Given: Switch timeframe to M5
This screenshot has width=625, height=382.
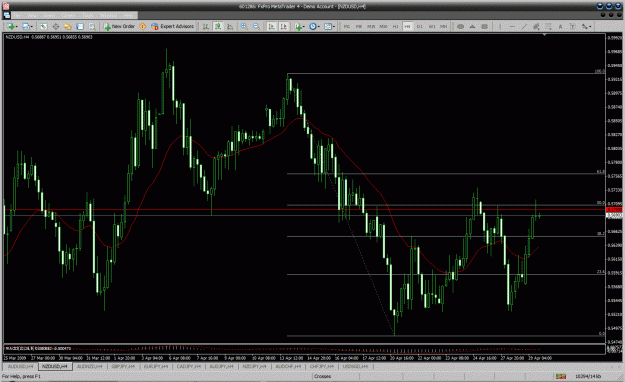Looking at the screenshot, I should [x=359, y=26].
